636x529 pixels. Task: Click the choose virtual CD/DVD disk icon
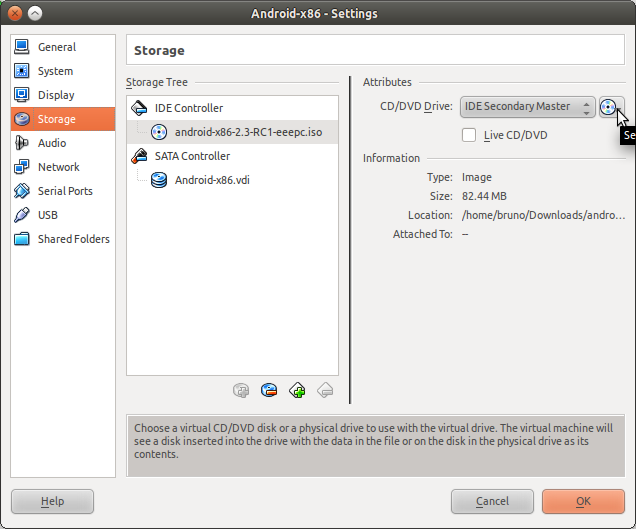609,107
